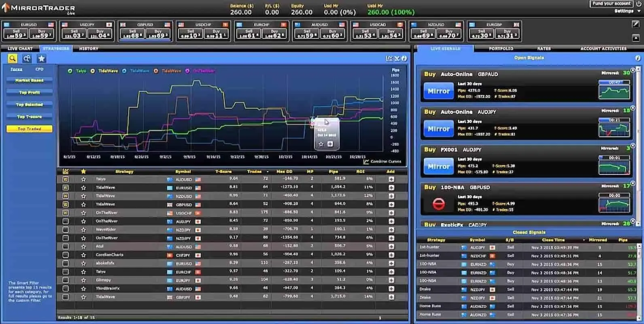Viewport: 644px width, 324px height.
Task: Toggle the chart checkbox for OnTheRiver AUDJPY
Action: [66, 221]
